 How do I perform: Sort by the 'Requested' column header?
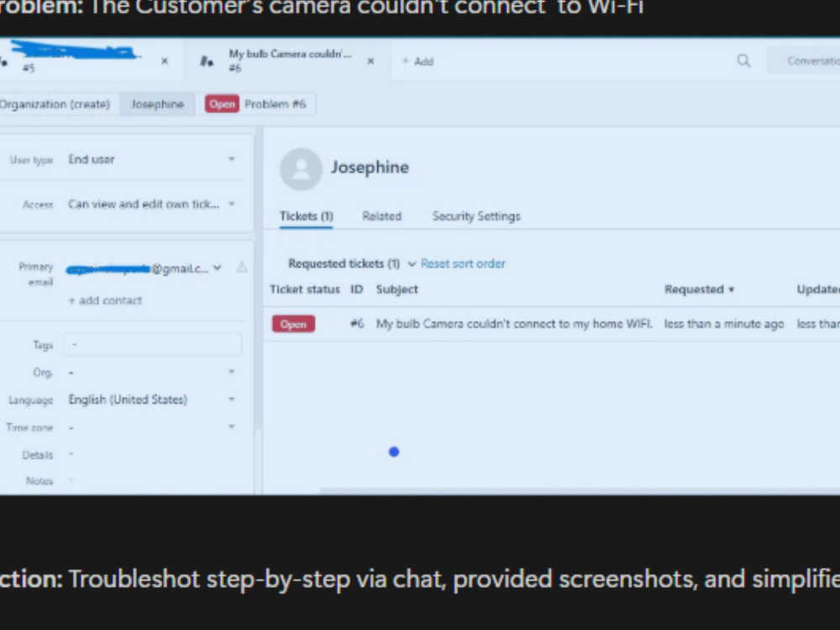pyautogui.click(x=699, y=289)
